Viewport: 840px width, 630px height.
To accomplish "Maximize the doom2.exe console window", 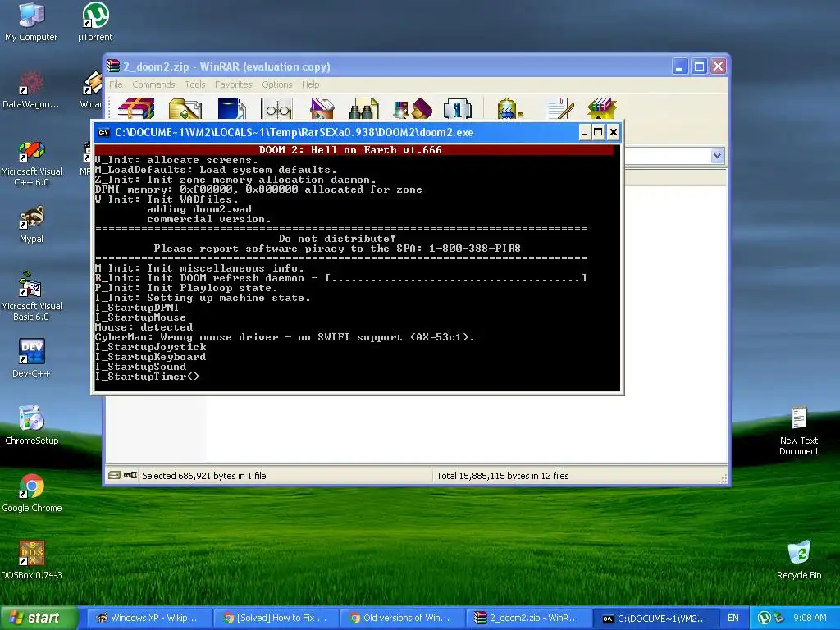I will pyautogui.click(x=598, y=132).
